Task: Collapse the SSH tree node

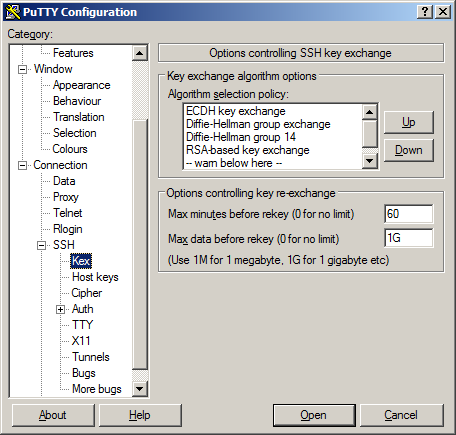Action: point(41,245)
